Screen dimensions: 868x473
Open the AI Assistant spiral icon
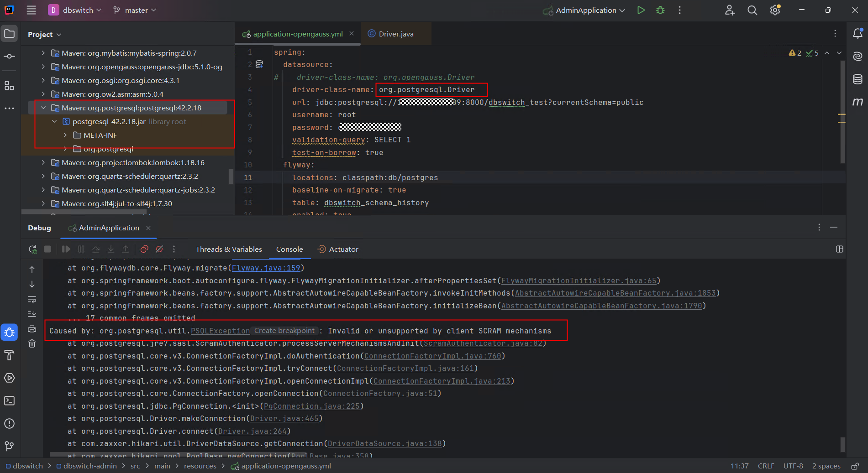tap(858, 56)
